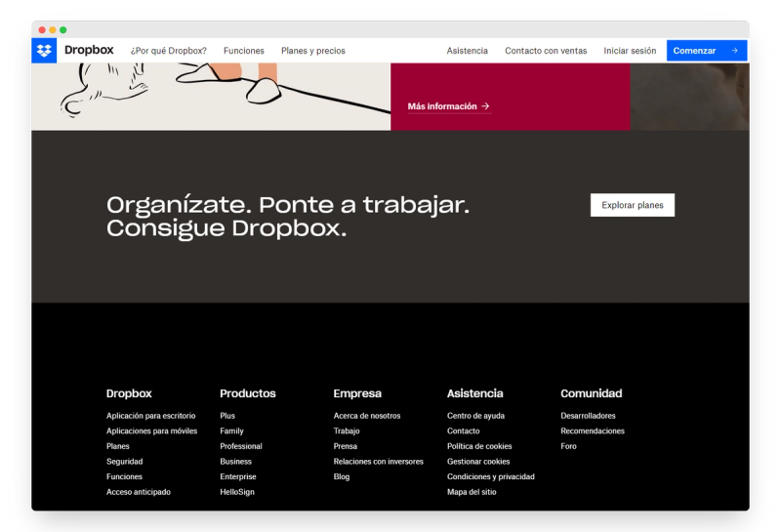The height and width of the screenshot is (532, 781).
Task: Open Acceso anticipado footer link
Action: 139,492
